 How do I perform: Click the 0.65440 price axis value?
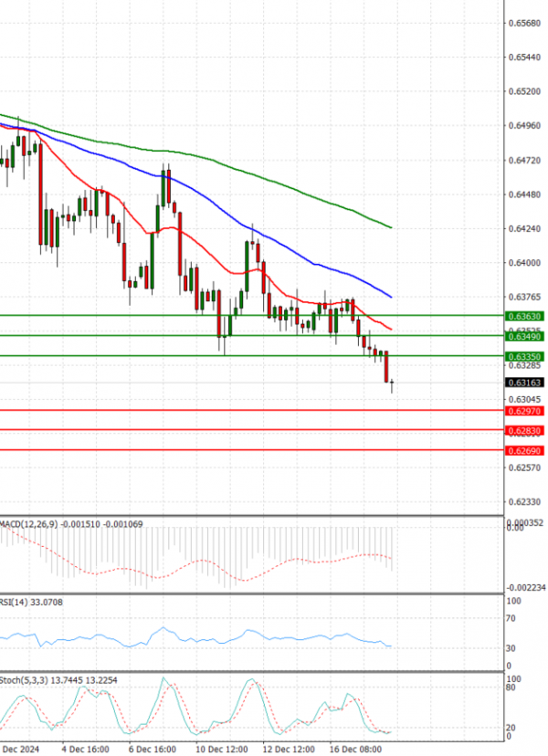click(525, 58)
